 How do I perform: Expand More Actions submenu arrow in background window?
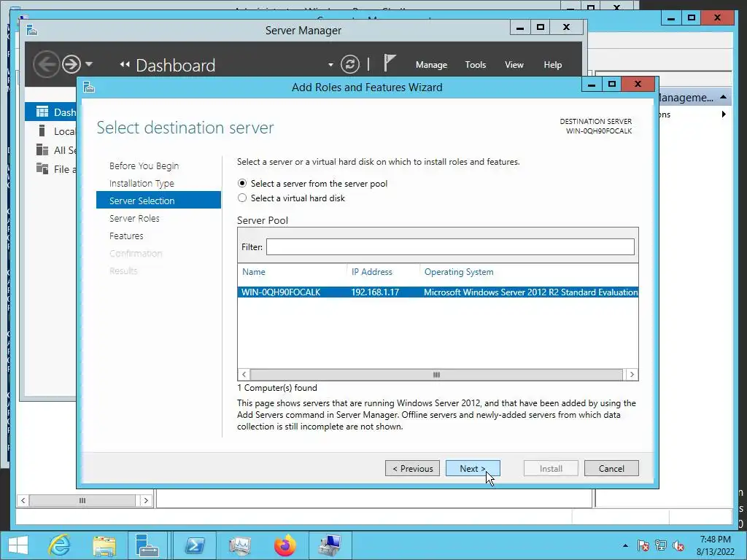(x=724, y=114)
